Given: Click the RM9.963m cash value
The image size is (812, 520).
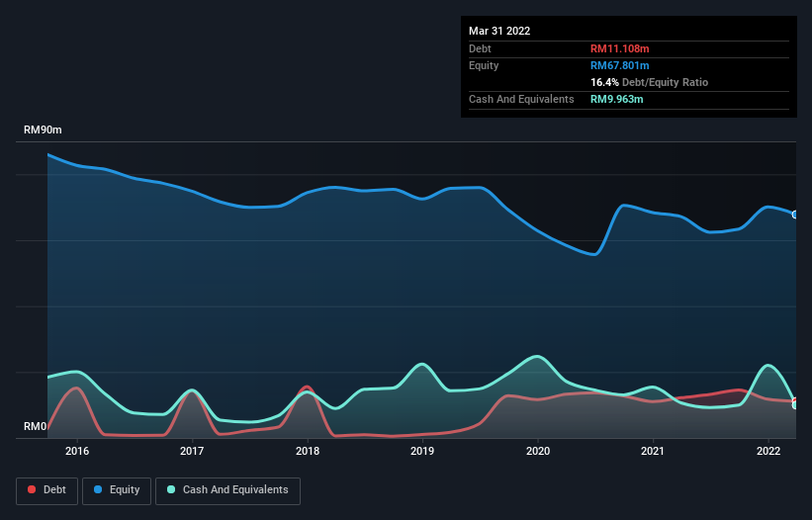Looking at the screenshot, I should 617,99.
